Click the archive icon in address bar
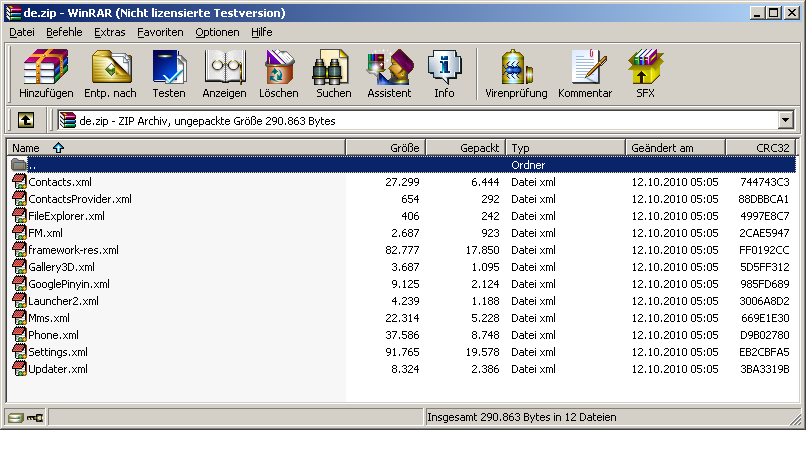 tap(67, 120)
